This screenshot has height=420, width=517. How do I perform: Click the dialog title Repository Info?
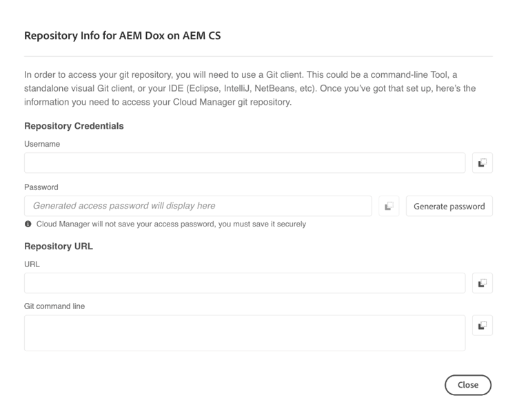122,35
